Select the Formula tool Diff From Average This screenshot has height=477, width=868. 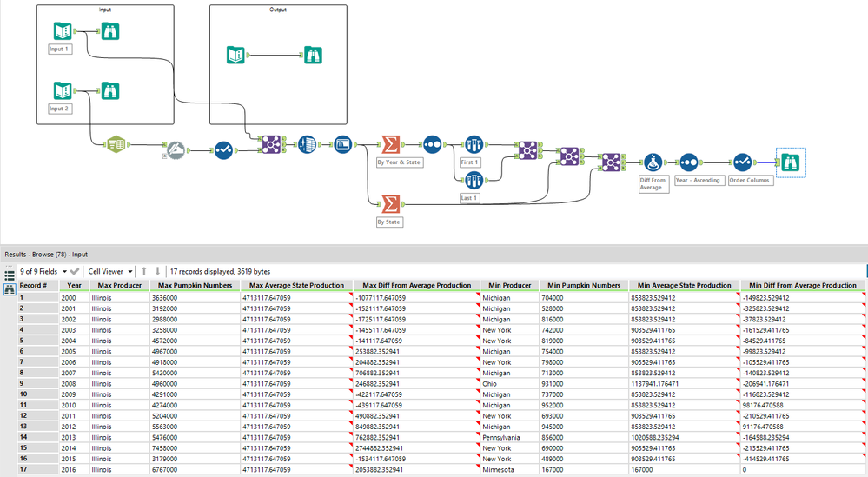tap(653, 162)
